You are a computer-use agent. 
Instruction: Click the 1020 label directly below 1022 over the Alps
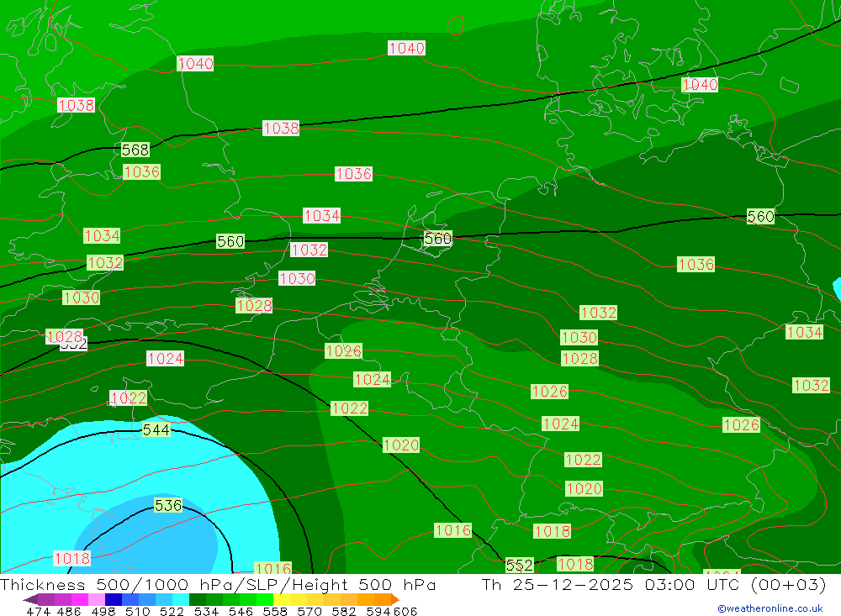coord(584,489)
